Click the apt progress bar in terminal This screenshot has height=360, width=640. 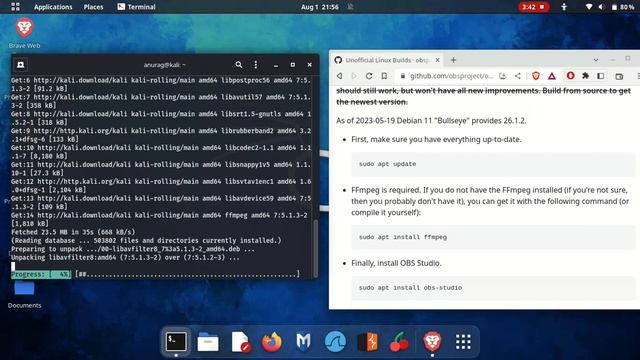[x=155, y=274]
